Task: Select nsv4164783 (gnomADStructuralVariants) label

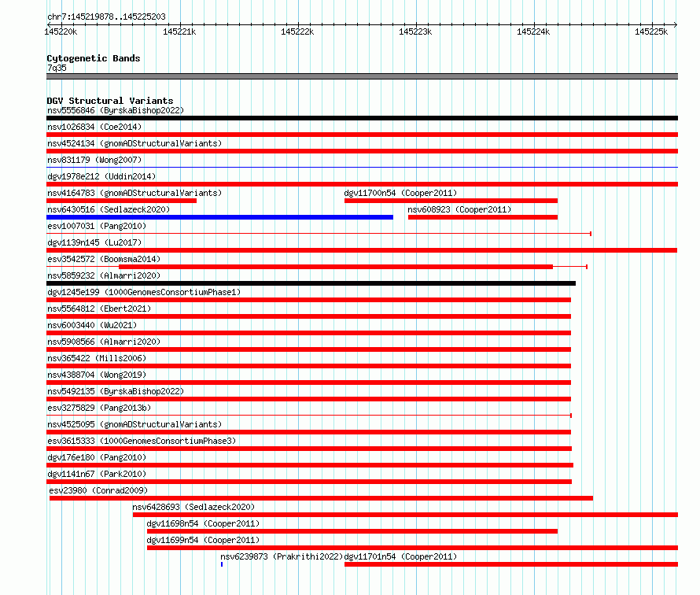Action: click(x=134, y=193)
